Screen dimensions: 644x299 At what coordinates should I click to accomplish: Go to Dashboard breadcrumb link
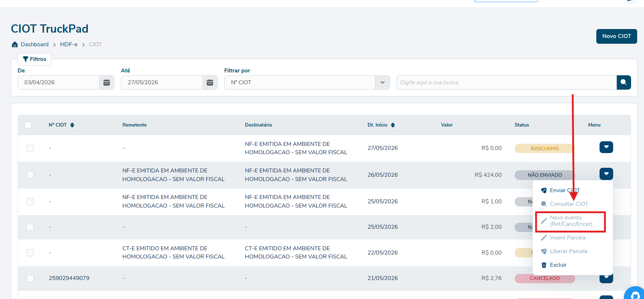pyautogui.click(x=34, y=44)
